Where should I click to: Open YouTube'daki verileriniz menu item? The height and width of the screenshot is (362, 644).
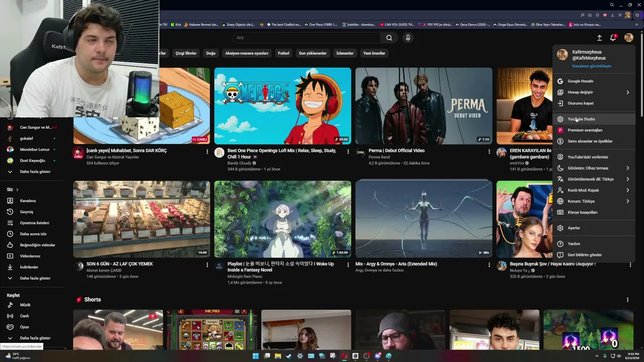pyautogui.click(x=594, y=157)
